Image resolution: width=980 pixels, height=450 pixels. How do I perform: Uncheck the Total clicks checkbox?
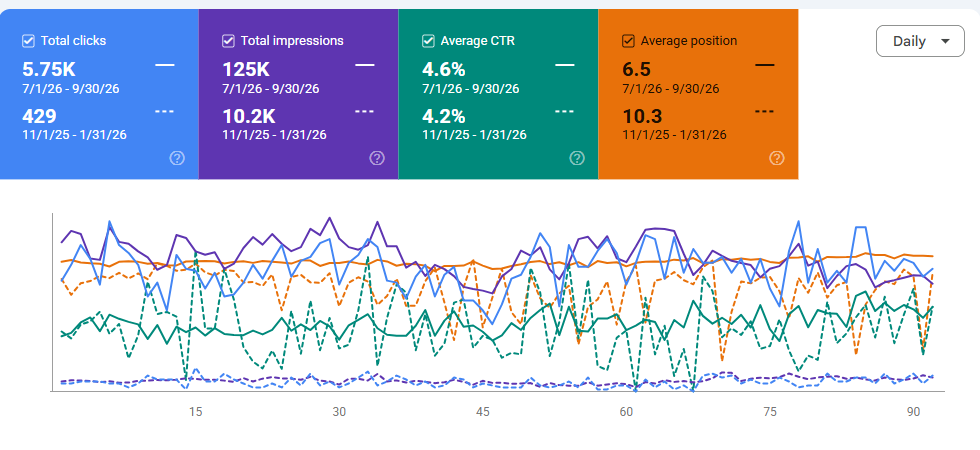coord(28,41)
